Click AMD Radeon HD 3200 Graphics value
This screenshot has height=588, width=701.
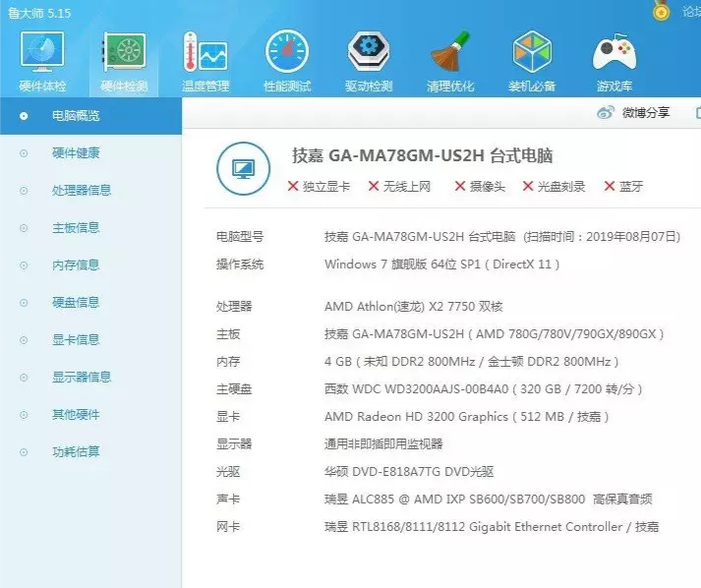pos(466,416)
